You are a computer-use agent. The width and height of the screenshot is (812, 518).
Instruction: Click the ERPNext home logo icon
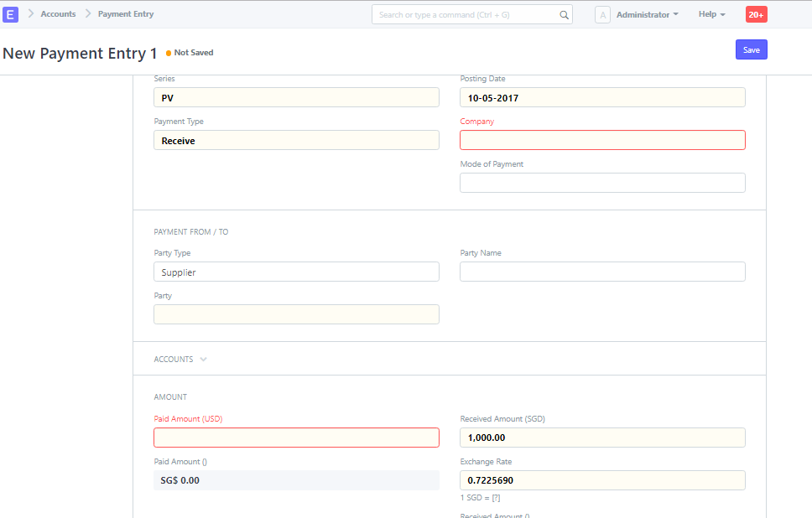tap(10, 14)
